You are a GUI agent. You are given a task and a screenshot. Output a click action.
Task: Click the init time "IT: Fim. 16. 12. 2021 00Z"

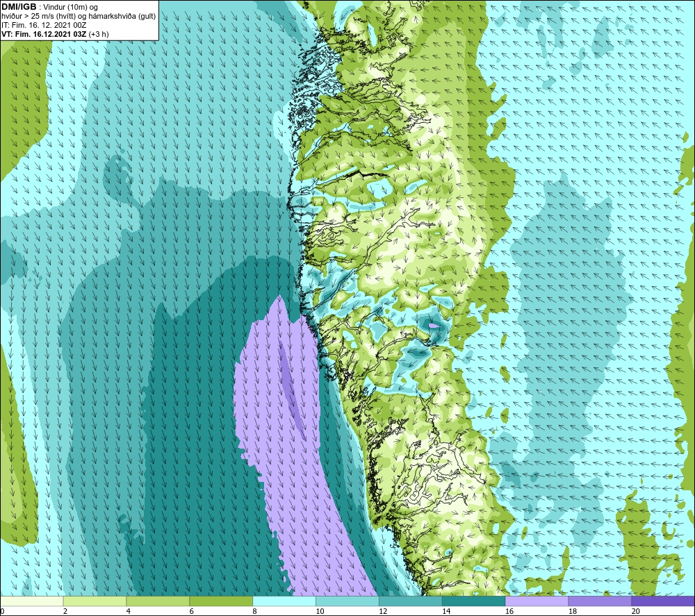pos(44,25)
